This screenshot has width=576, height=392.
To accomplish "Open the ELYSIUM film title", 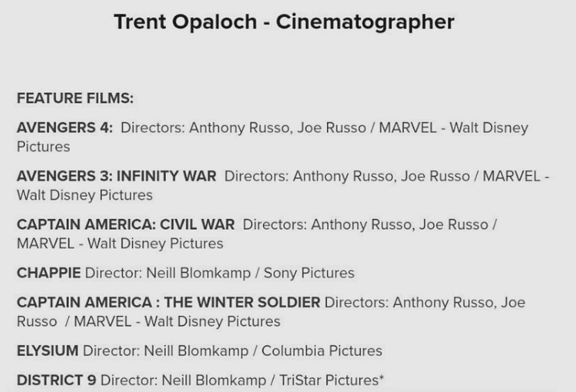I will pos(47,351).
